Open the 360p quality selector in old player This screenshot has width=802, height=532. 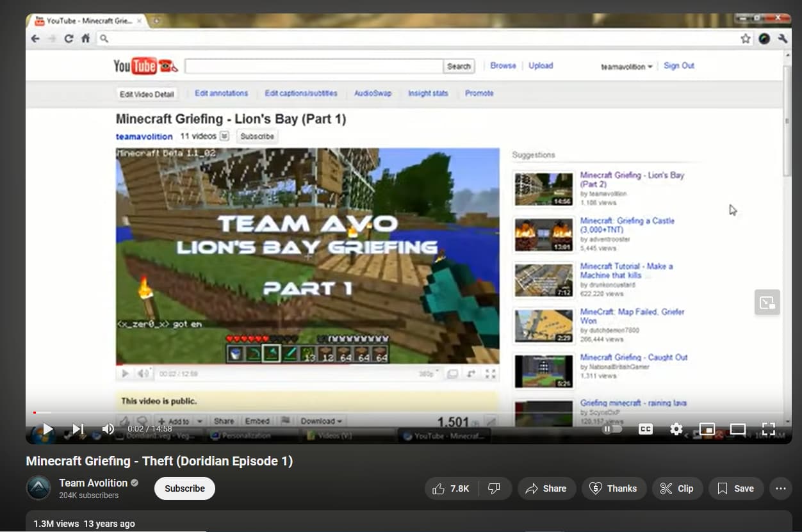click(x=427, y=374)
